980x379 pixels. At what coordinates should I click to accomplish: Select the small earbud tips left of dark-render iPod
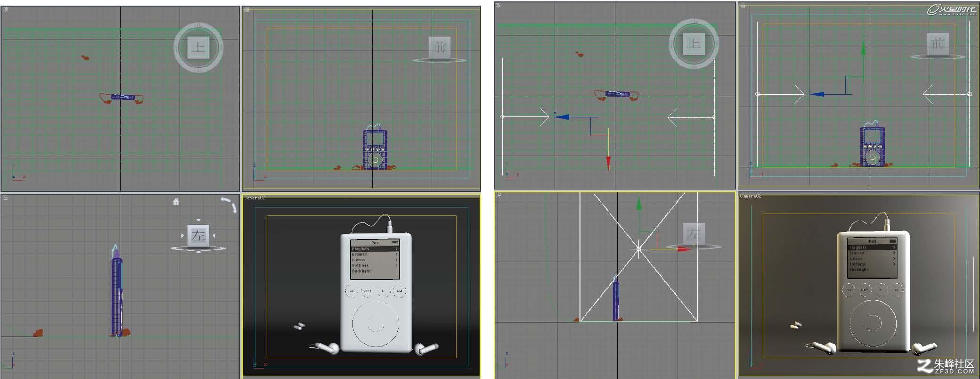[299, 326]
